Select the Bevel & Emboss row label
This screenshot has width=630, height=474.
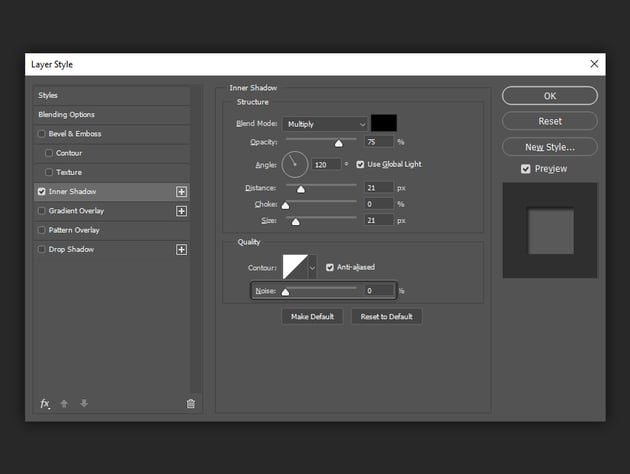coord(75,134)
